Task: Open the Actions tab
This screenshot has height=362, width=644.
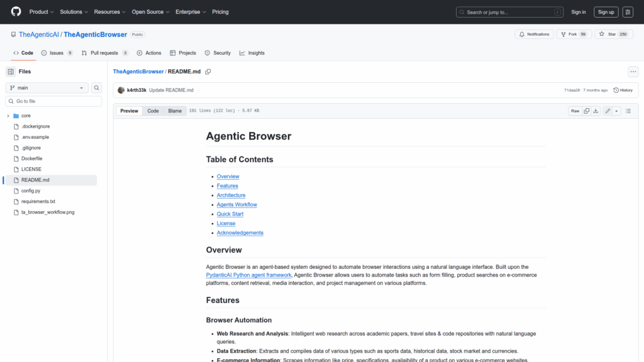Action: (x=149, y=53)
